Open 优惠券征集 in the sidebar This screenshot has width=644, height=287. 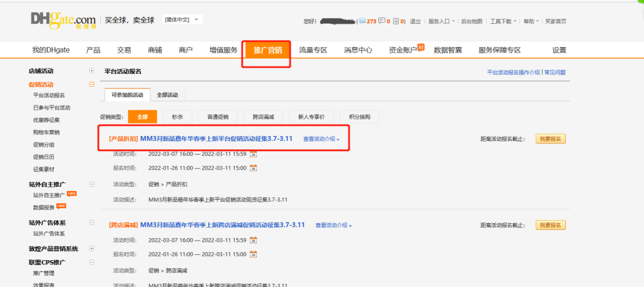46,120
